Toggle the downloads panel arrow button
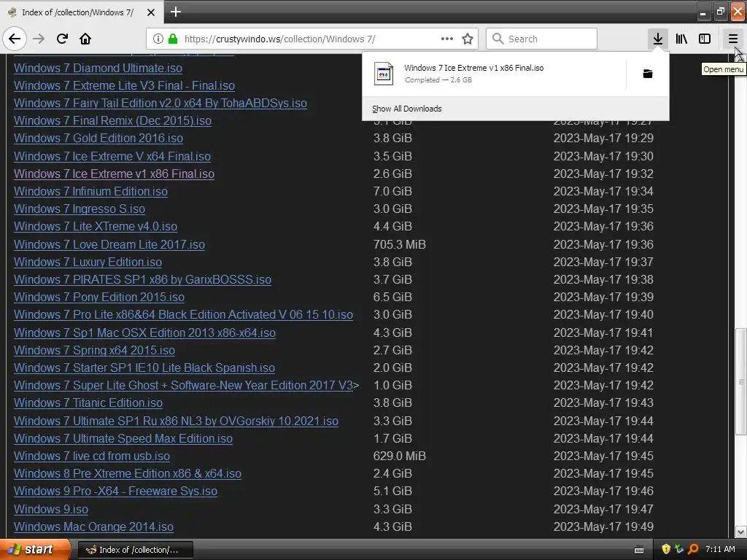 click(657, 39)
